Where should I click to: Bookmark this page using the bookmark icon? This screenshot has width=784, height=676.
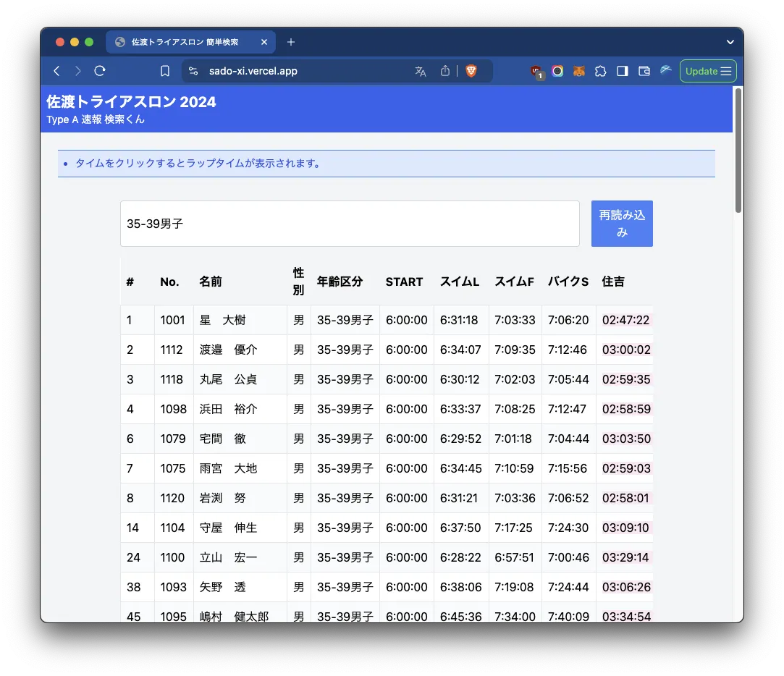(165, 71)
